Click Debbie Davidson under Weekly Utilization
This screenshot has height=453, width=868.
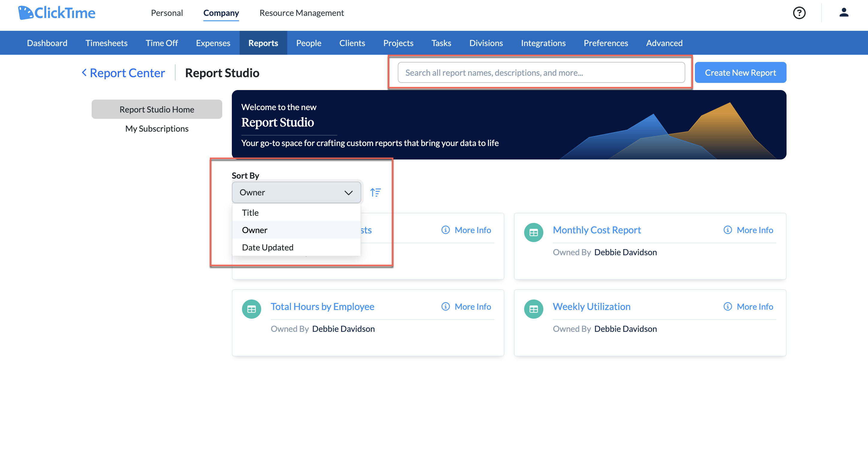625,329
